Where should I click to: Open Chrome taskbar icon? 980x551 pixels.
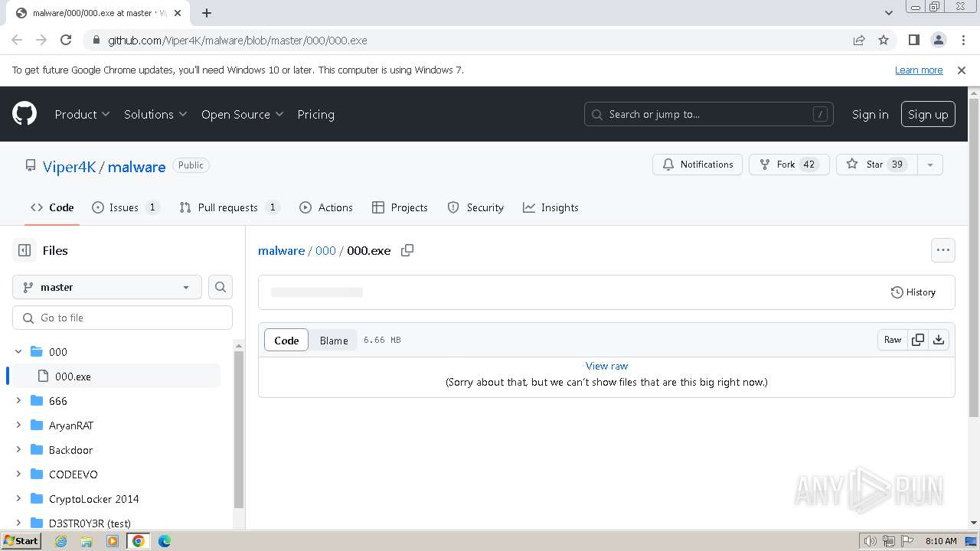(139, 540)
